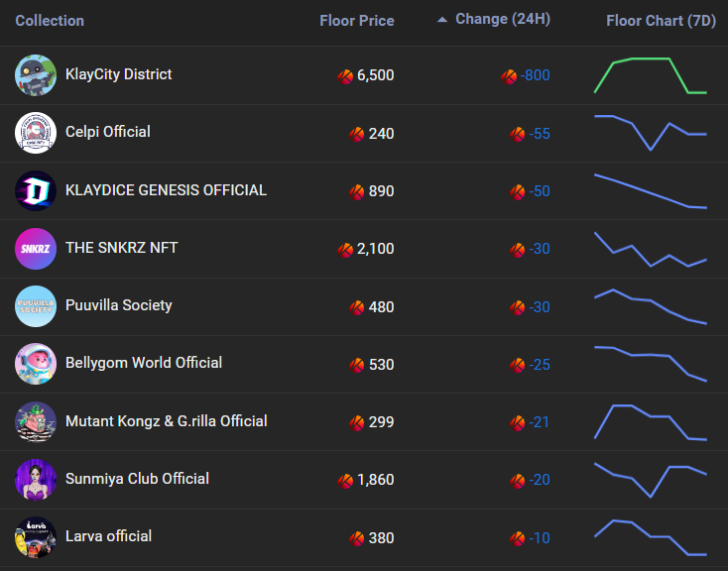Click Klay coin icon beside -21 change
This screenshot has height=571, width=728.
tap(517, 422)
